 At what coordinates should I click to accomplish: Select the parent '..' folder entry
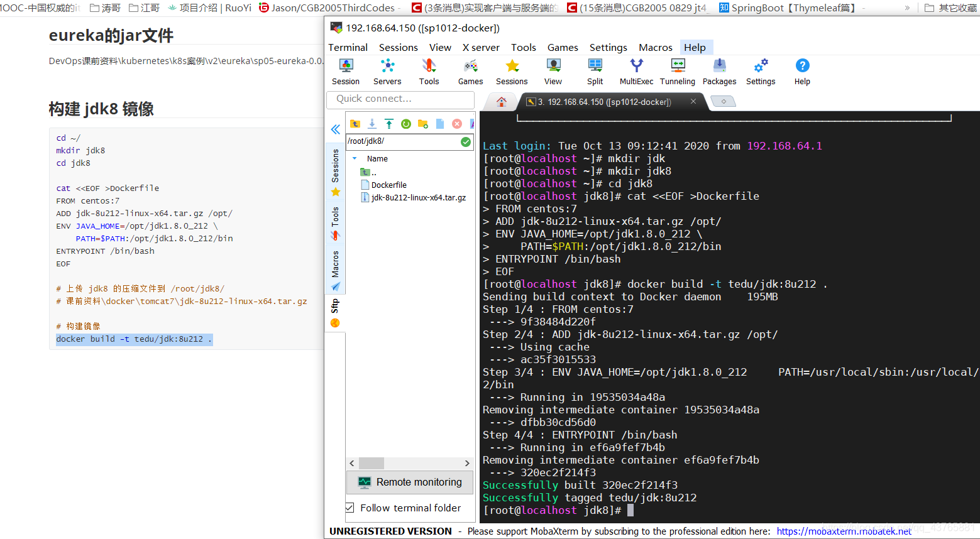click(x=368, y=172)
